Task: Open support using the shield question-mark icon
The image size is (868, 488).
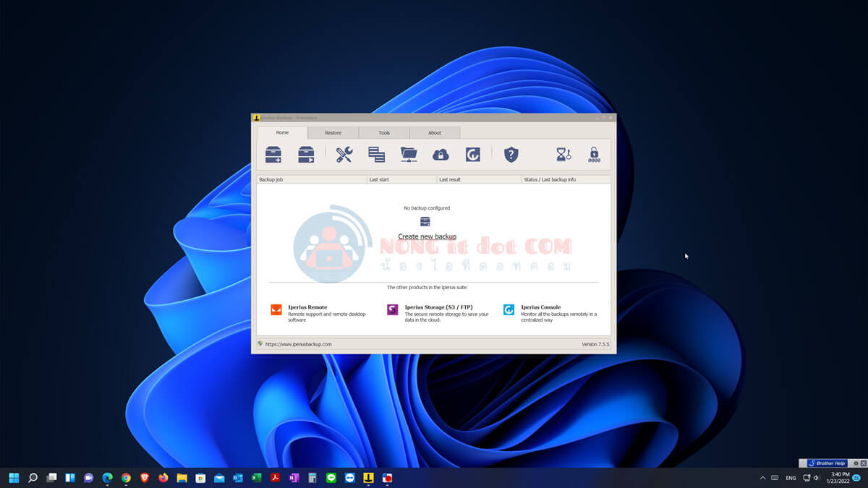Action: 511,153
